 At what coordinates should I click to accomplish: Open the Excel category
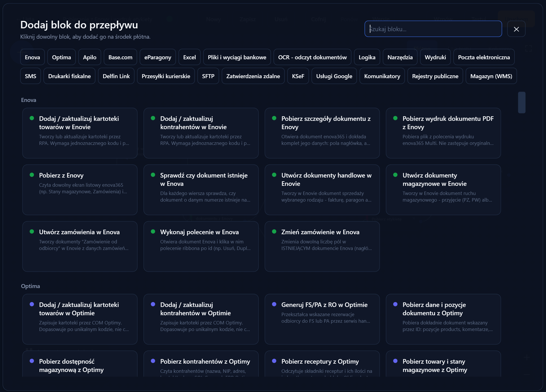click(189, 57)
